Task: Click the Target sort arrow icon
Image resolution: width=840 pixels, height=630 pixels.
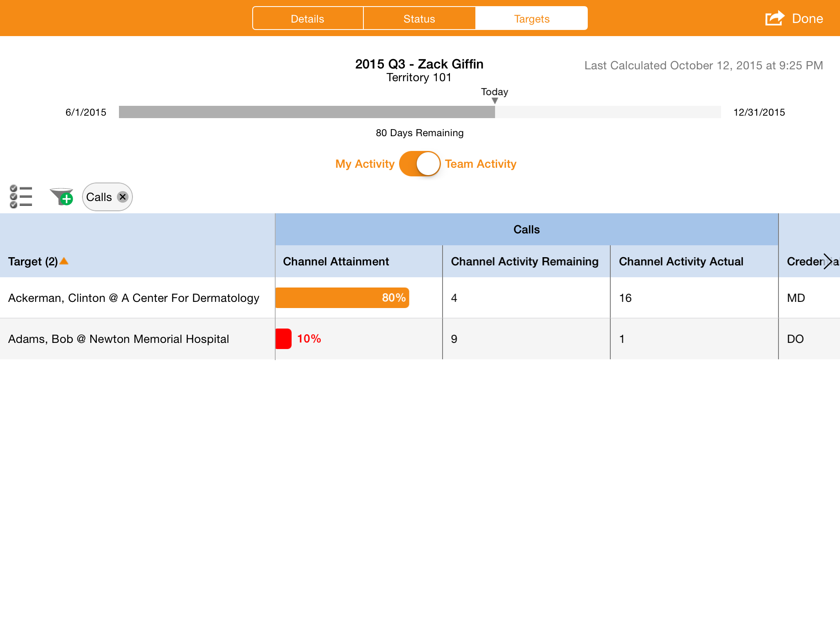Action: [x=64, y=261]
